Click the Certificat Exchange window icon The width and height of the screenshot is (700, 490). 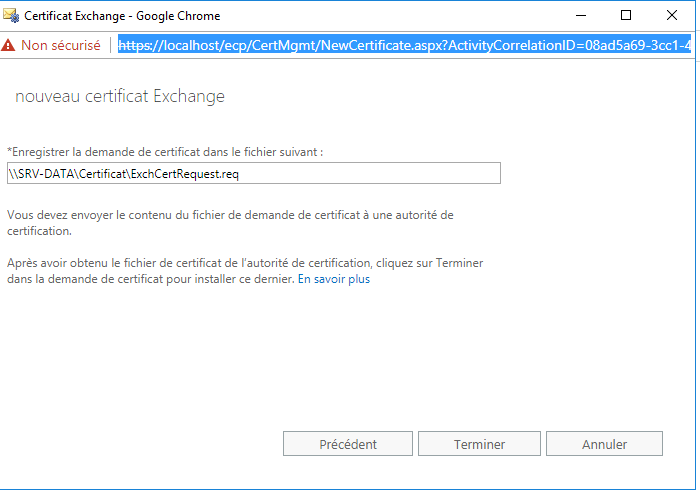(x=11, y=15)
